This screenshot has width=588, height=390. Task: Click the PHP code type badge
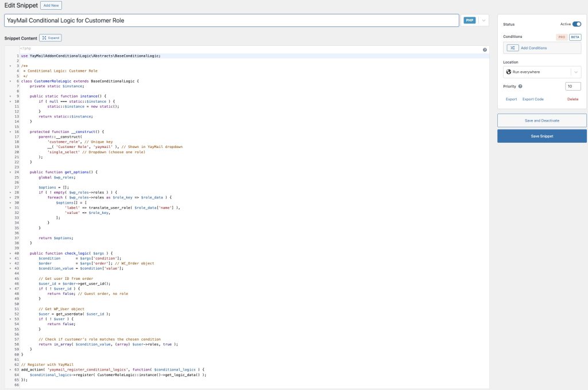coord(469,20)
